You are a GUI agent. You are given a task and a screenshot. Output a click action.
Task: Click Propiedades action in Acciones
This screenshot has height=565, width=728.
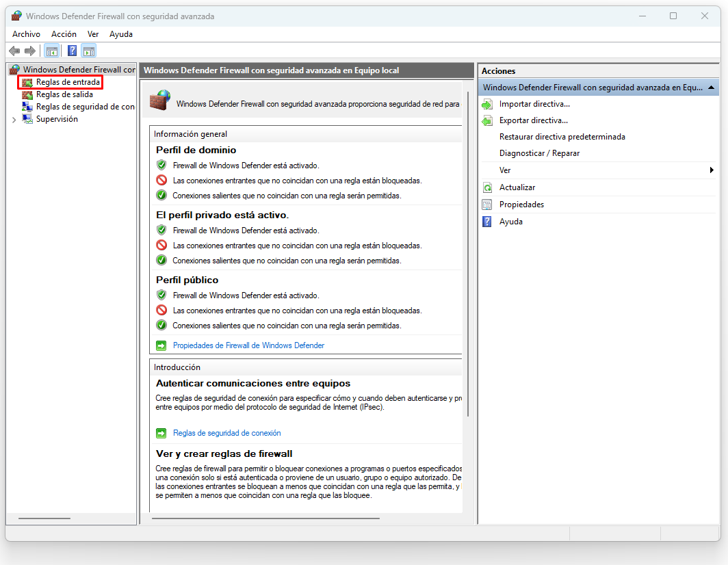point(521,205)
